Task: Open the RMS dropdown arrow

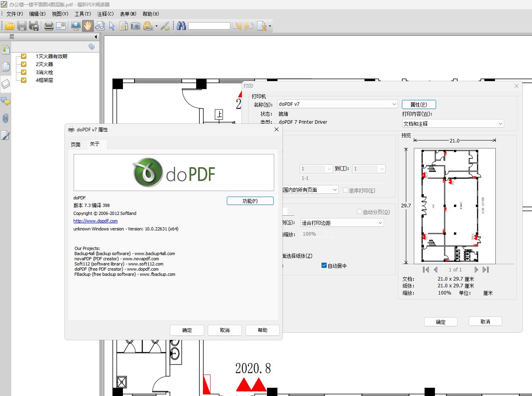Action: pos(156,27)
